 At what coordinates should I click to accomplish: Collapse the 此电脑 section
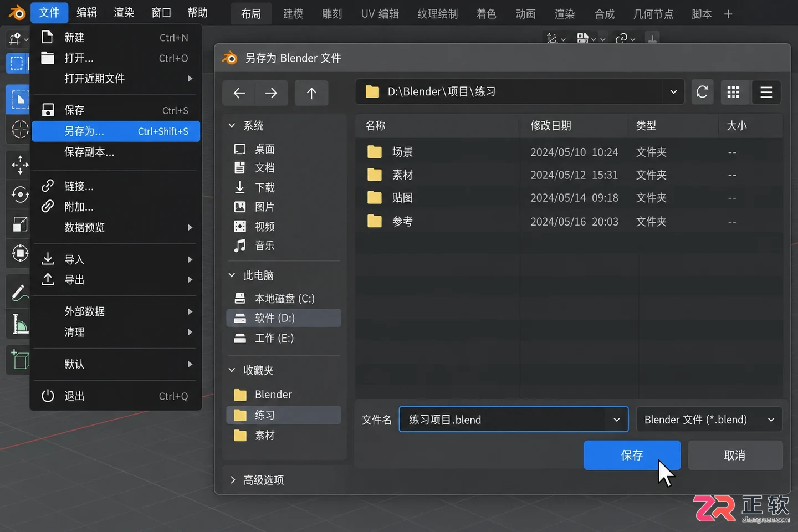point(232,275)
